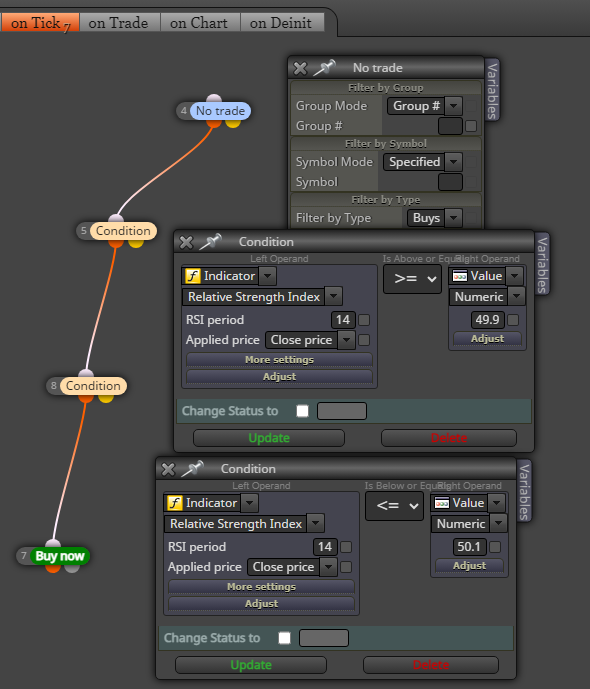Click the Value icon next to the <= operator

(x=442, y=503)
